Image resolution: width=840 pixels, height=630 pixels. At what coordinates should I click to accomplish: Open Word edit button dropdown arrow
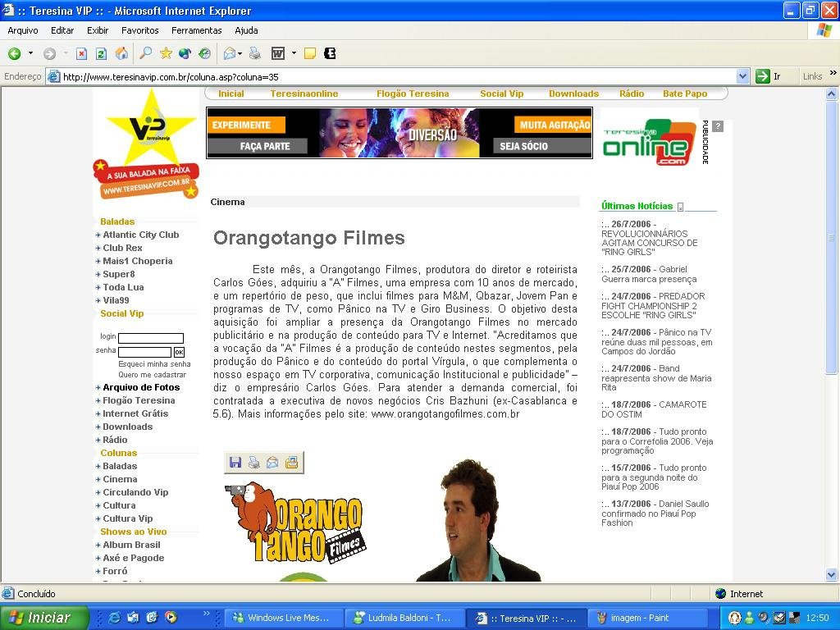pos(294,53)
